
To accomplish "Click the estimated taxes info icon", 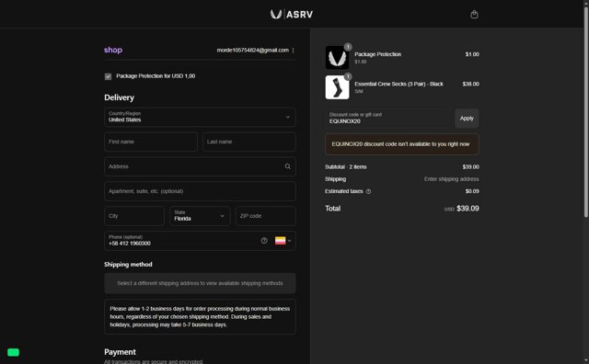I will click(368, 191).
